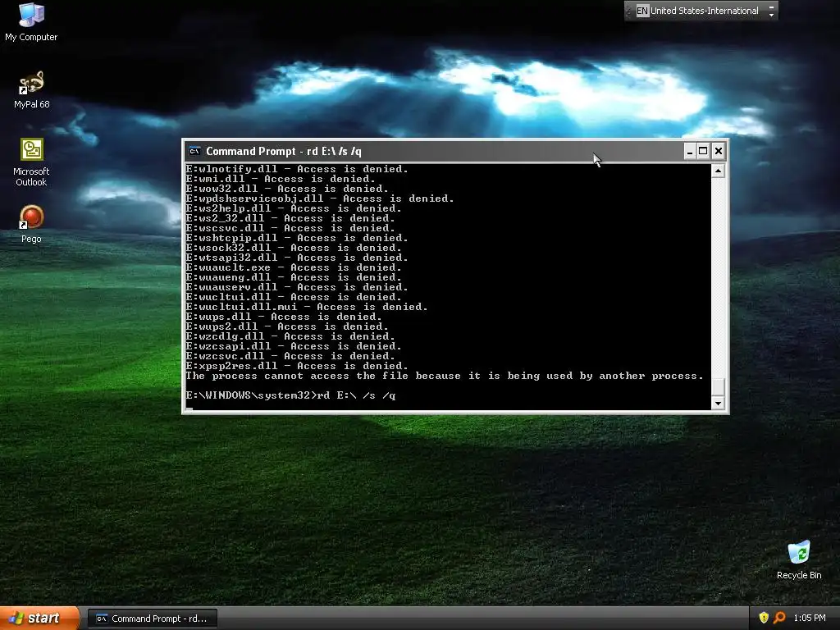Open the My Computer desktop icon
The width and height of the screenshot is (840, 630).
(x=31, y=21)
